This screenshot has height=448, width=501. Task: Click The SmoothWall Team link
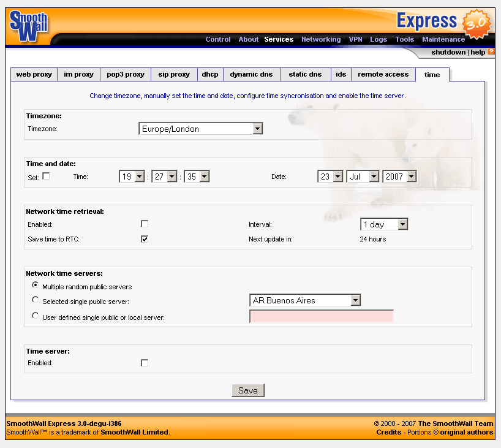[x=456, y=423]
